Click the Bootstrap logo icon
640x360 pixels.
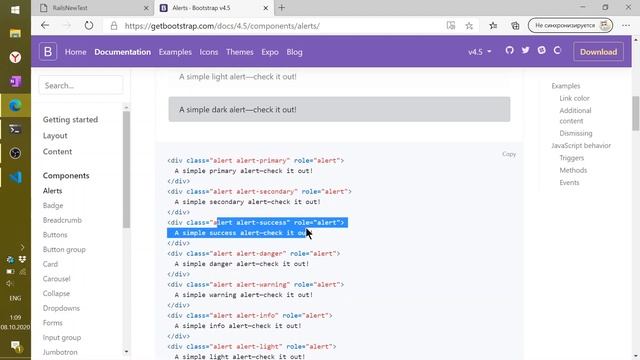(x=48, y=52)
